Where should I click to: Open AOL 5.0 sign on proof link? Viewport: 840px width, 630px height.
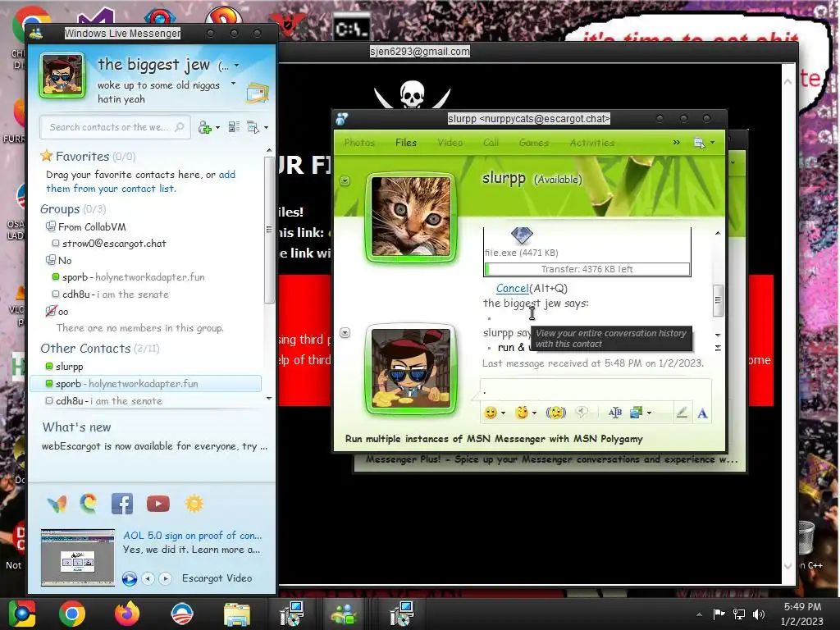pyautogui.click(x=192, y=535)
